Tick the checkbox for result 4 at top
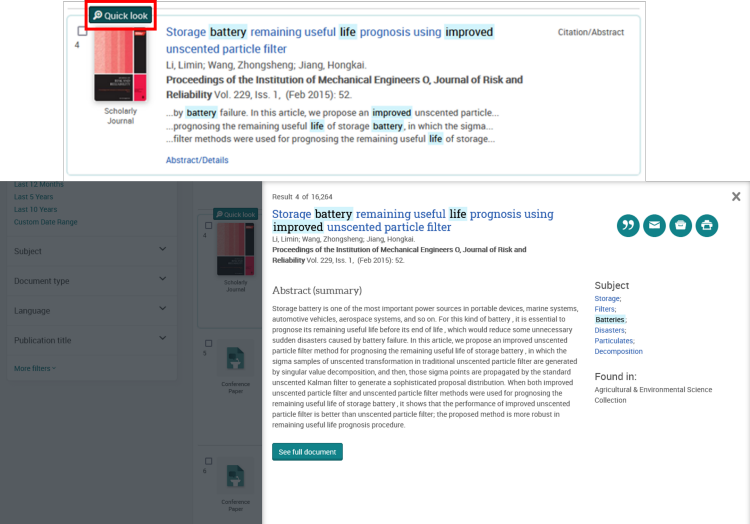The image size is (750, 524). tap(82, 32)
